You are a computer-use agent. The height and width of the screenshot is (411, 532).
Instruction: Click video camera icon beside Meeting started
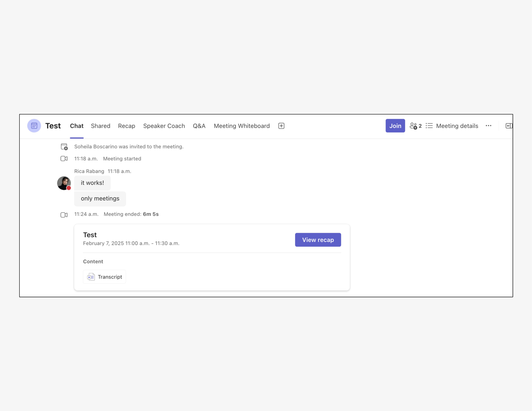(x=64, y=159)
